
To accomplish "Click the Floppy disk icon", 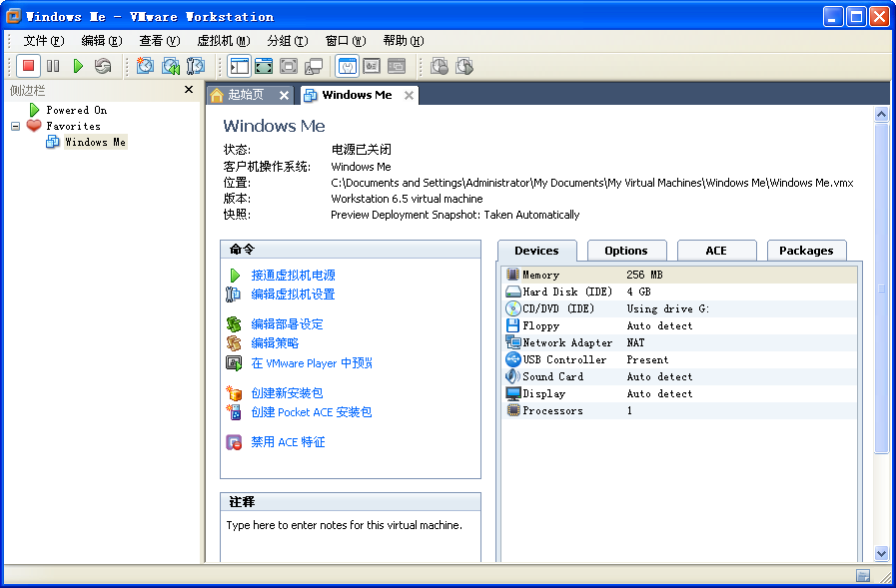I will [x=512, y=326].
